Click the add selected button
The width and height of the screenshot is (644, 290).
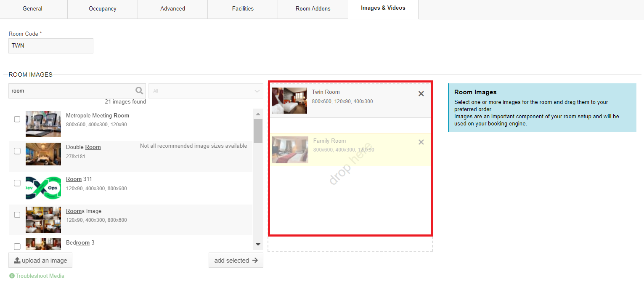pos(236,261)
